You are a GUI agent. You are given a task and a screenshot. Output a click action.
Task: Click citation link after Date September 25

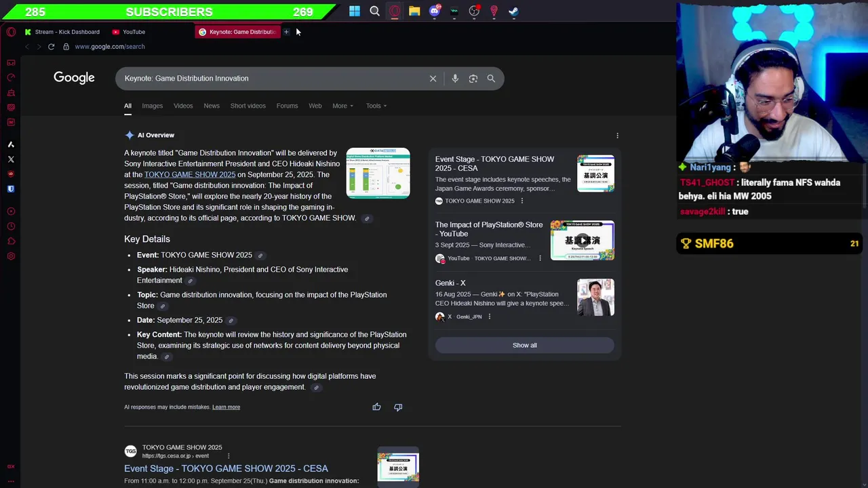pyautogui.click(x=231, y=321)
